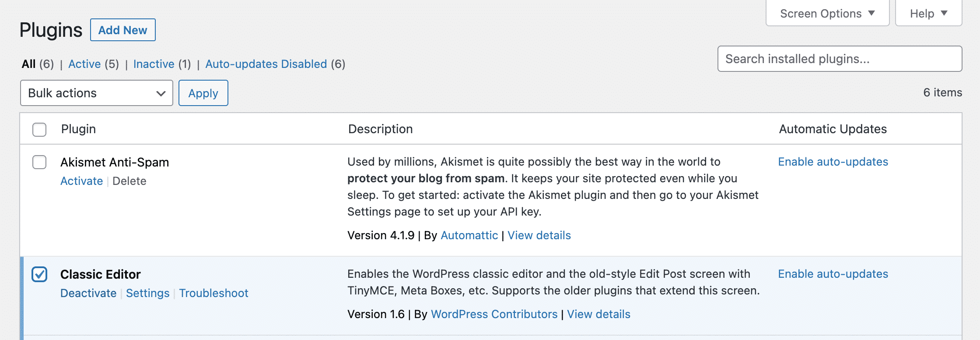Viewport: 980px width, 340px height.
Task: Enable auto-updates for Akismet Anti-Spam
Action: (833, 162)
